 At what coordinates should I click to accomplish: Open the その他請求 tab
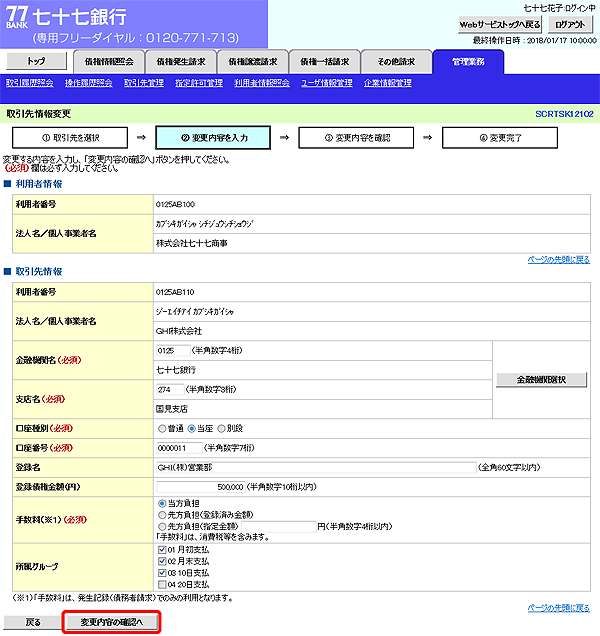coord(396,62)
